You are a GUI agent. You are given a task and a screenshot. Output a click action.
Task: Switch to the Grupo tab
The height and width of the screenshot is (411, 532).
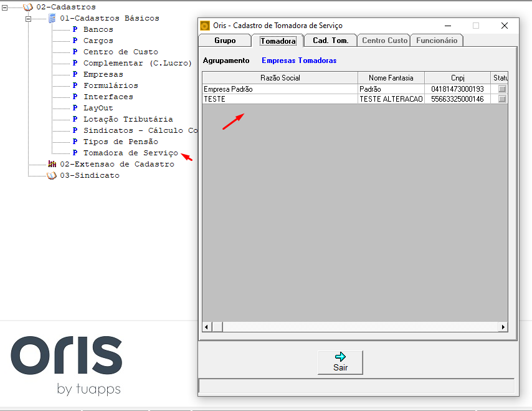(225, 41)
